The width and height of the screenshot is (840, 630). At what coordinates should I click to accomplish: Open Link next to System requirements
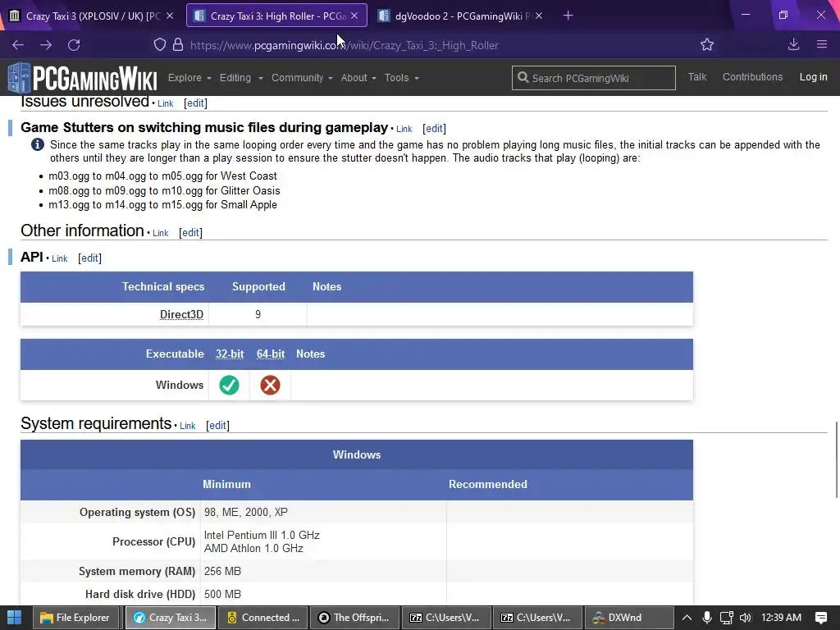188,426
